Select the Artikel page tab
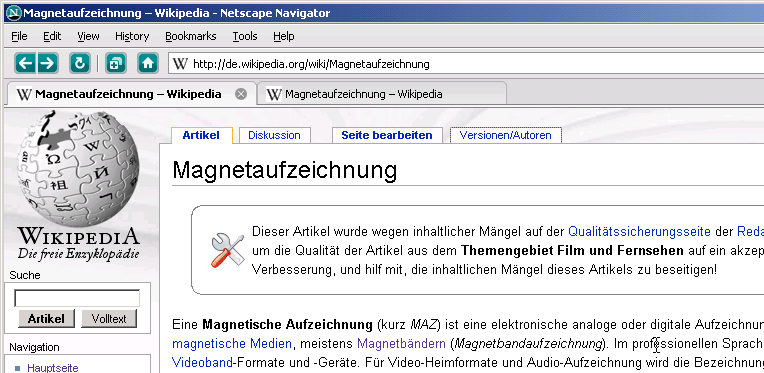 pyautogui.click(x=201, y=135)
